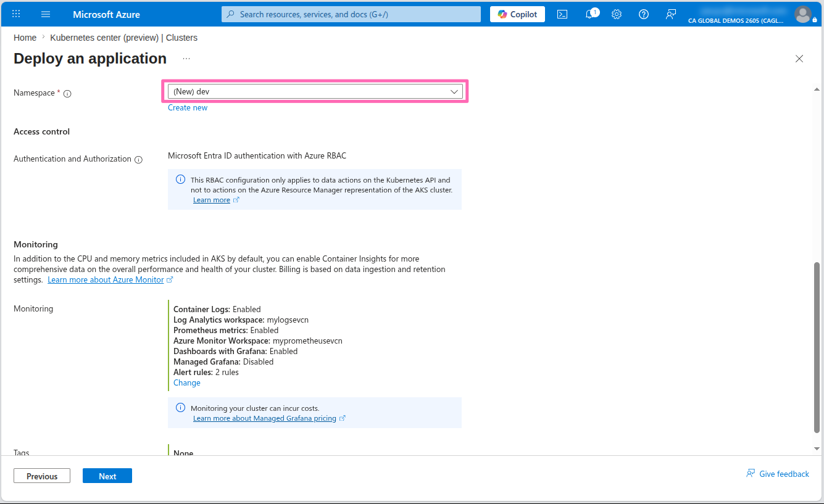This screenshot has height=504, width=824.
Task: Click Give feedback link
Action: (778, 474)
